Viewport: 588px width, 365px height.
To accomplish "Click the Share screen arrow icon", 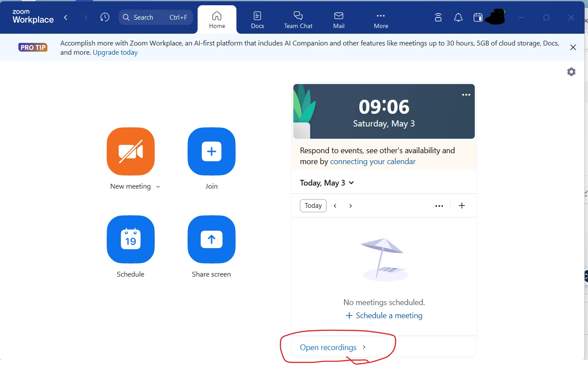I will coord(212,239).
